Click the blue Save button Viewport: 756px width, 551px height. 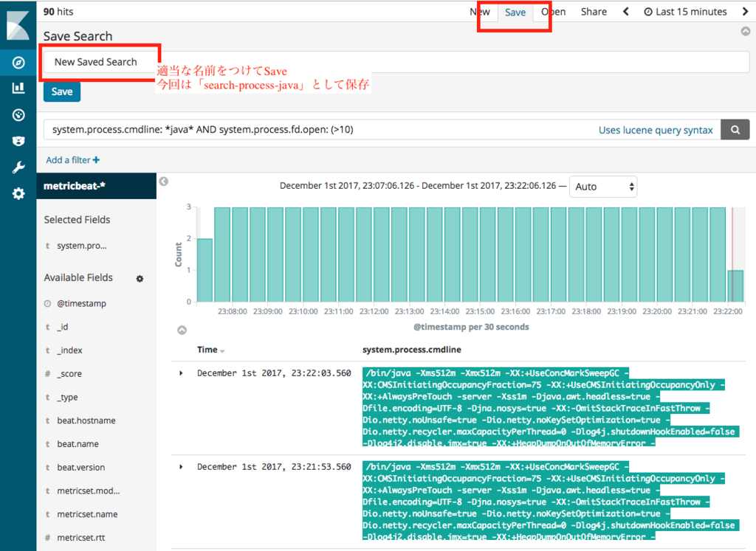(x=62, y=91)
